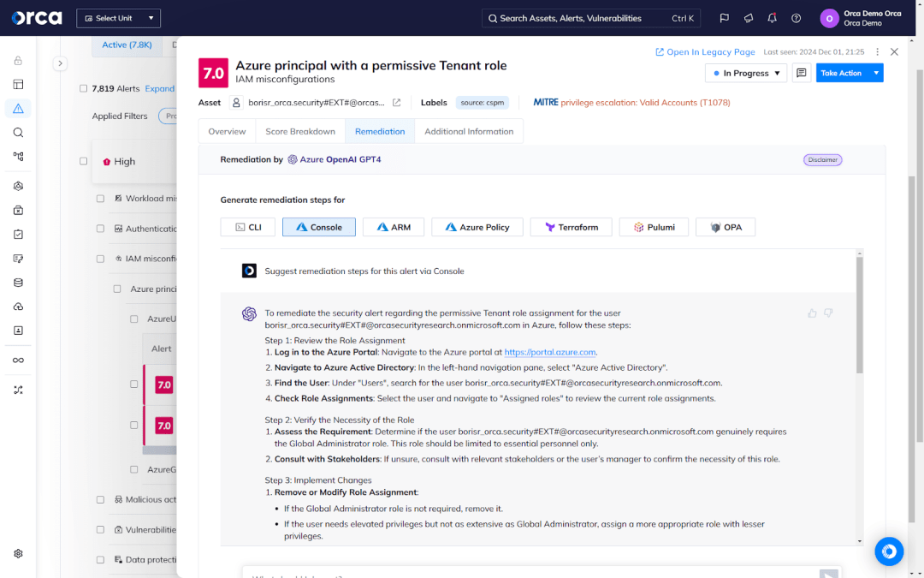Open the database icon in left sidebar

(x=18, y=283)
